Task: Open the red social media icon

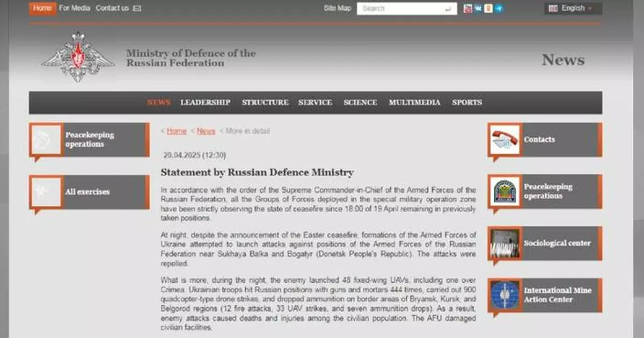Action: point(468,9)
